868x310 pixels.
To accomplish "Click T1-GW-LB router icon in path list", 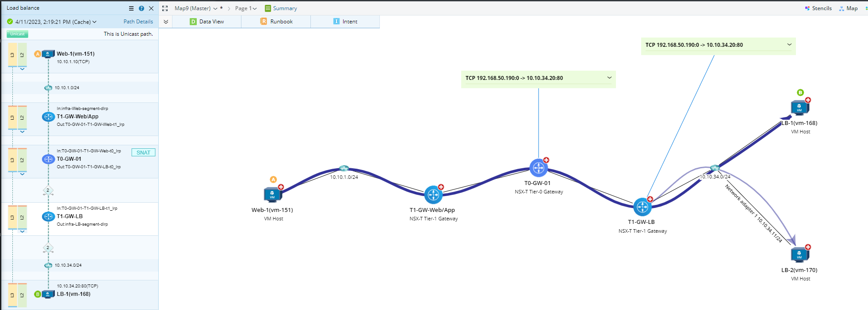I will [x=48, y=216].
